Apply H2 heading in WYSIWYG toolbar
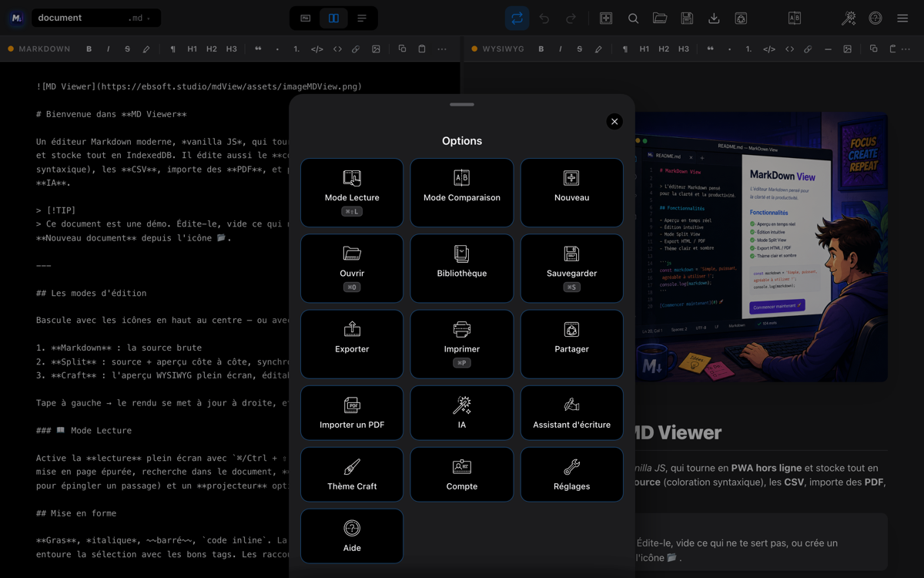Image resolution: width=924 pixels, height=578 pixels. (664, 49)
